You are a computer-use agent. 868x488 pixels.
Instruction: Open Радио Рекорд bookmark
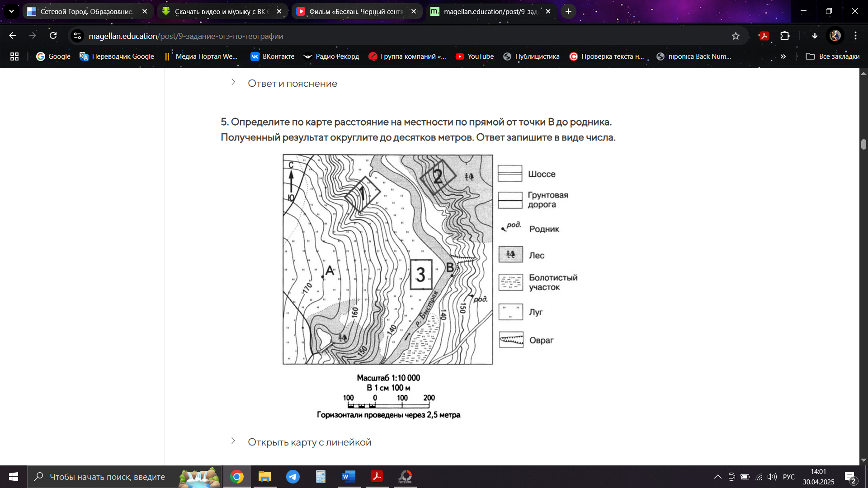(x=331, y=56)
